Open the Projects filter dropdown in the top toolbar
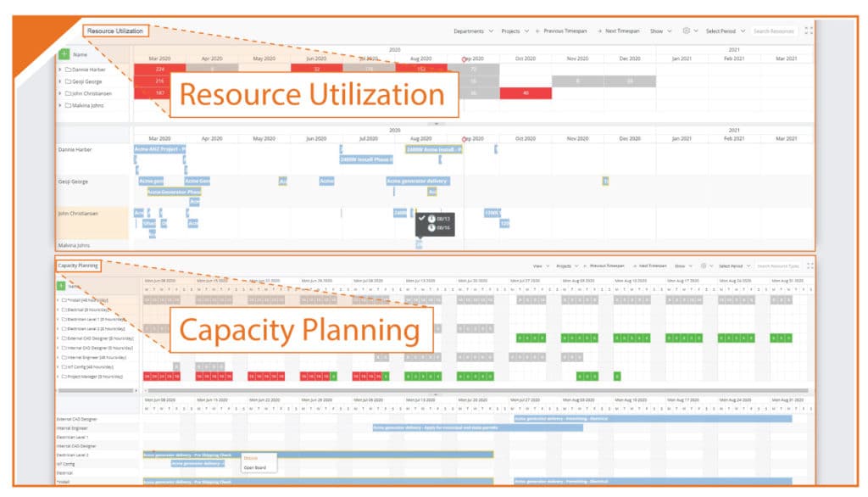868x497 pixels. pyautogui.click(x=515, y=31)
